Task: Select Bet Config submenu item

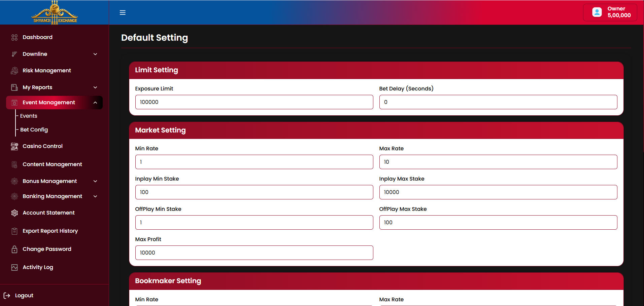Action: (34, 130)
